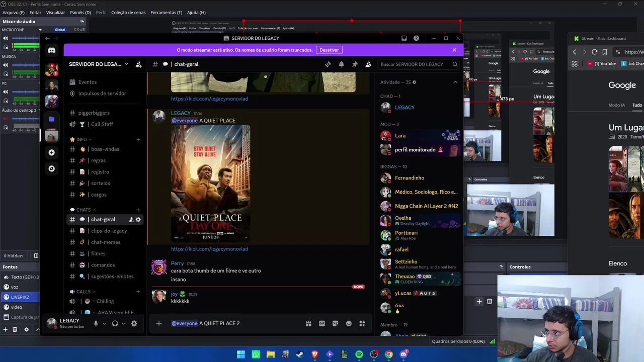The height and width of the screenshot is (362, 644).
Task: Open Discord user settings gear
Action: [134, 323]
